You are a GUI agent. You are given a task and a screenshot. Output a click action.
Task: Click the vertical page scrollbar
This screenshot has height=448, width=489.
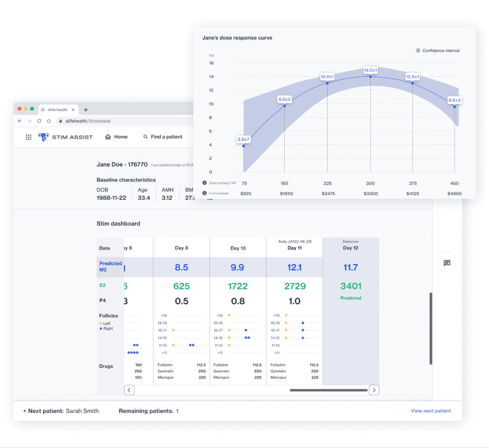pyautogui.click(x=431, y=328)
